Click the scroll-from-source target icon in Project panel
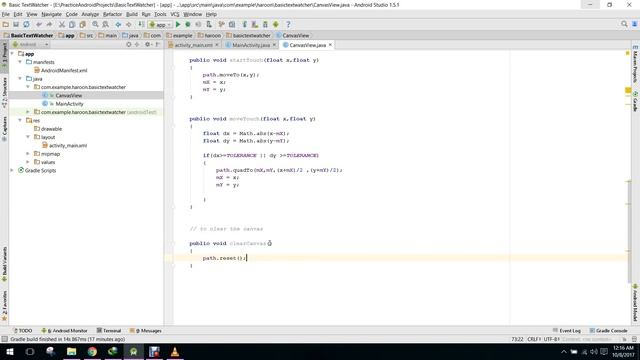 coord(129,44)
